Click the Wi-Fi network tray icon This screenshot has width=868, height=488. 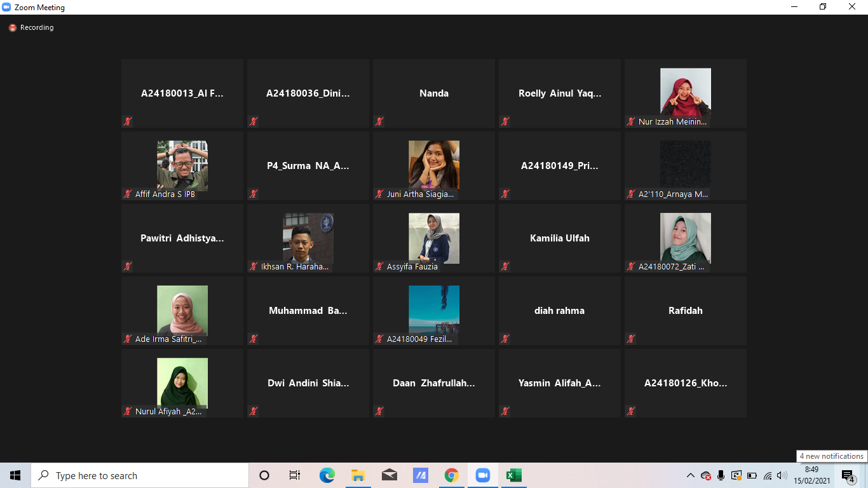(768, 475)
